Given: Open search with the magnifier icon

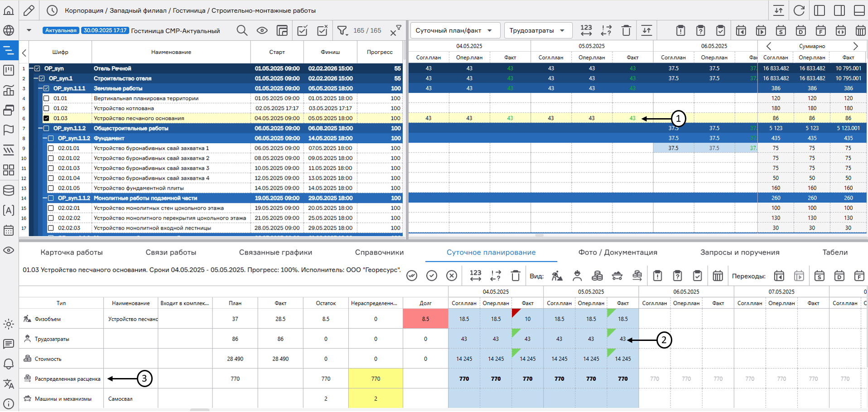Looking at the screenshot, I should click(242, 30).
